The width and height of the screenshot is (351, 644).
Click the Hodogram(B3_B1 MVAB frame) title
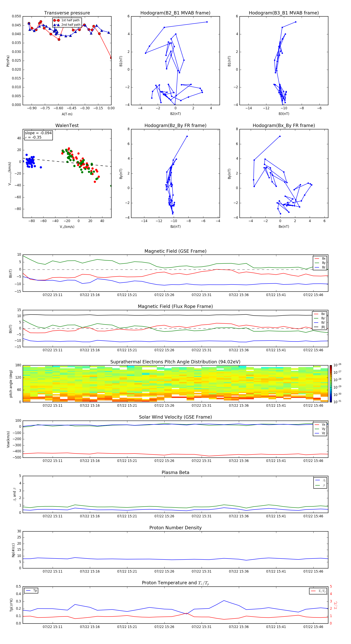(x=284, y=13)
